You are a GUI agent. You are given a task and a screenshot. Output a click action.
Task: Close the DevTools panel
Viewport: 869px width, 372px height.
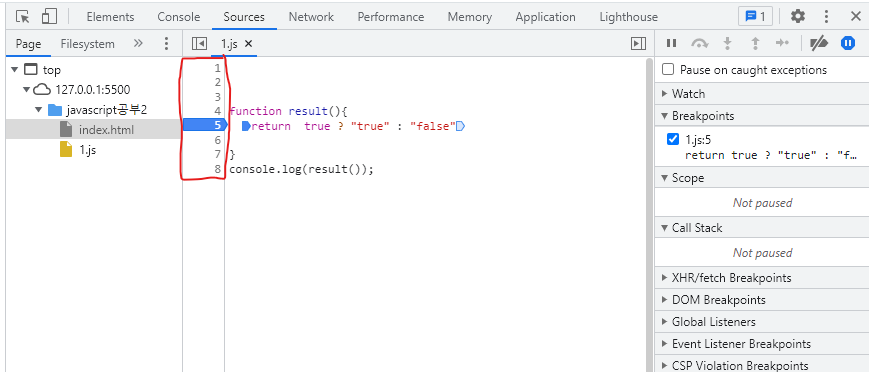coord(855,17)
